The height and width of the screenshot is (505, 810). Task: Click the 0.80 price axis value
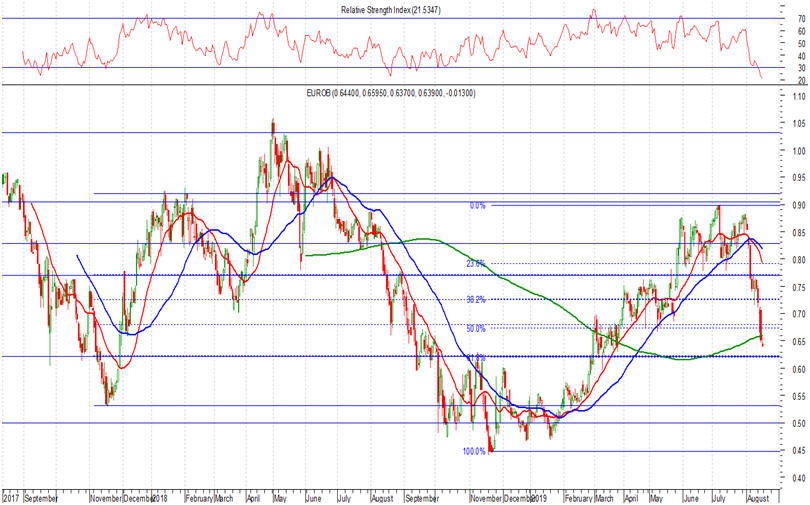[798, 260]
